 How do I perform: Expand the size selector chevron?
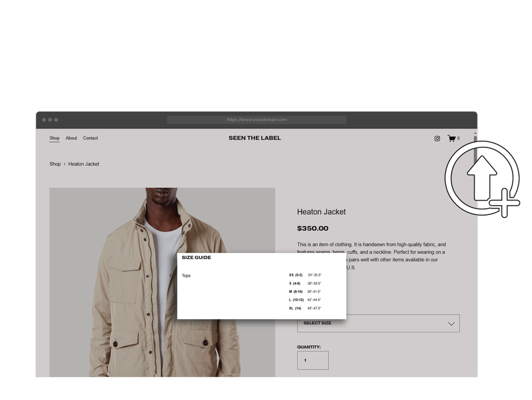point(451,323)
